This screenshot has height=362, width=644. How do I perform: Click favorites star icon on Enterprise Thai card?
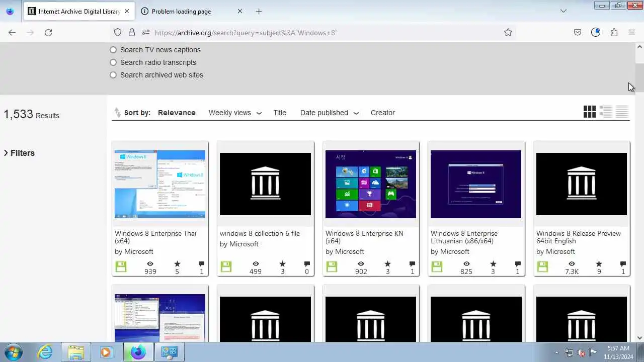pos(177,264)
